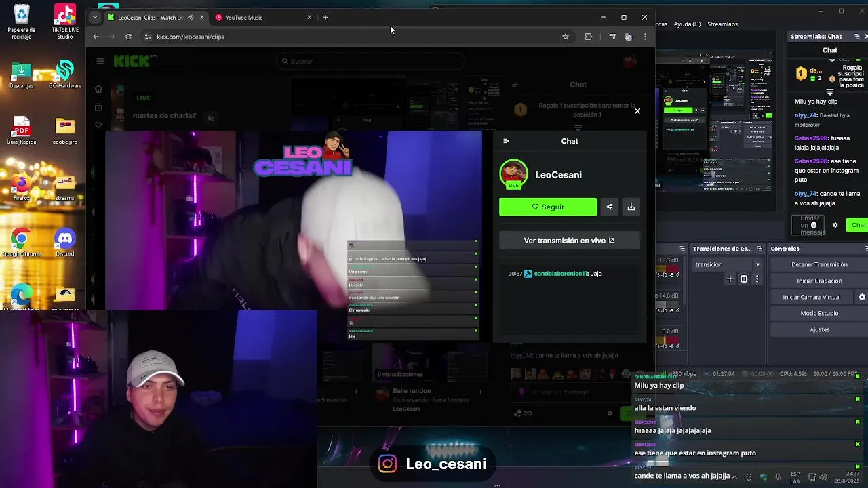Open the streams desktop folder
Image resolution: width=868 pixels, height=488 pixels.
point(65,188)
